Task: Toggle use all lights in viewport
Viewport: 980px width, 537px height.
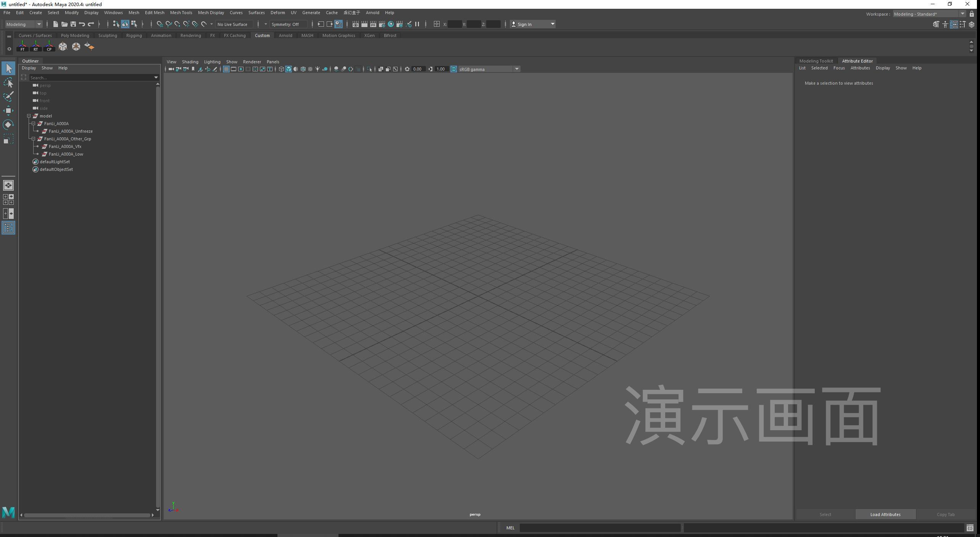Action: point(318,69)
